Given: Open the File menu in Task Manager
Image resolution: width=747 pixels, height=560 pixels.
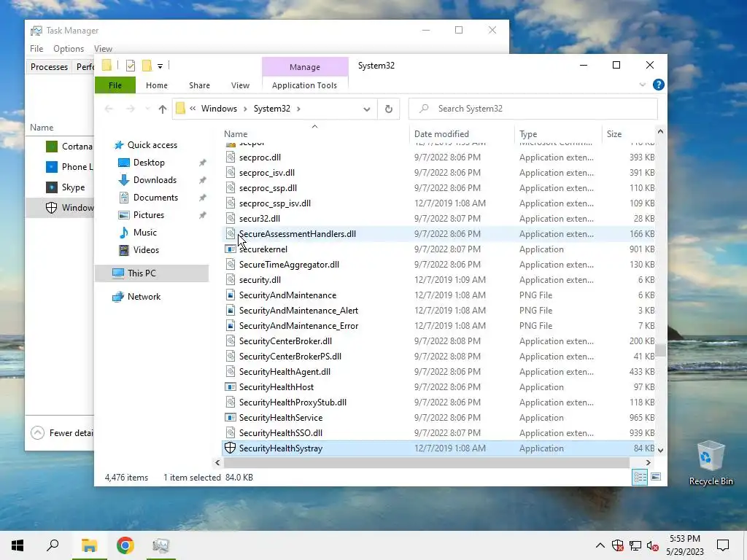Looking at the screenshot, I should (36, 49).
